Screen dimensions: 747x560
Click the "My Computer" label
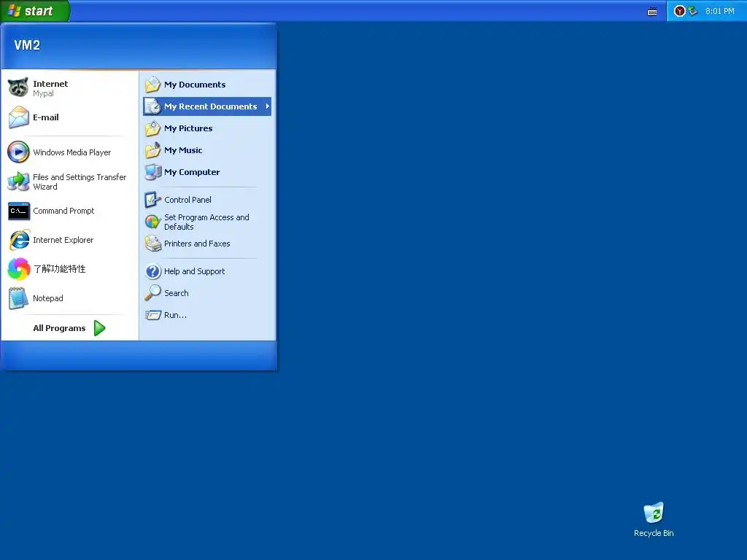192,172
